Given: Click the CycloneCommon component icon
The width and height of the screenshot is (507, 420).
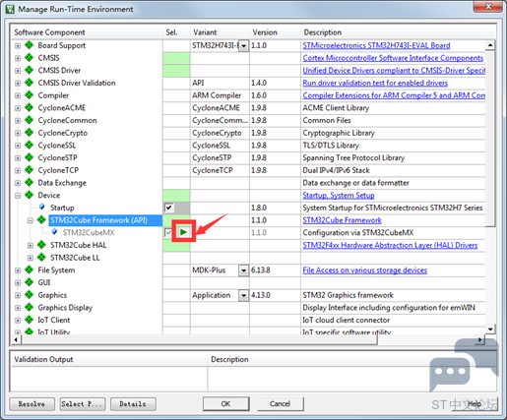Looking at the screenshot, I should click(30, 120).
